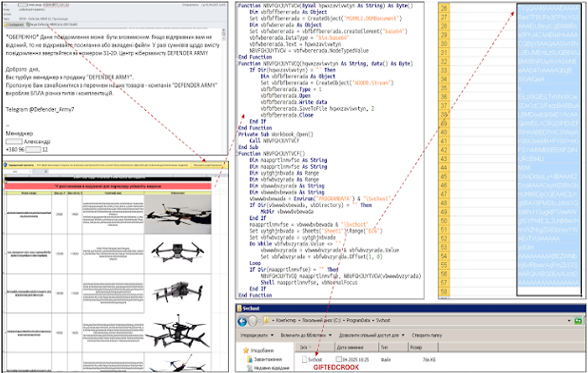Click the Protected View shield icon
This screenshot has width=588, height=373.
(5, 165)
